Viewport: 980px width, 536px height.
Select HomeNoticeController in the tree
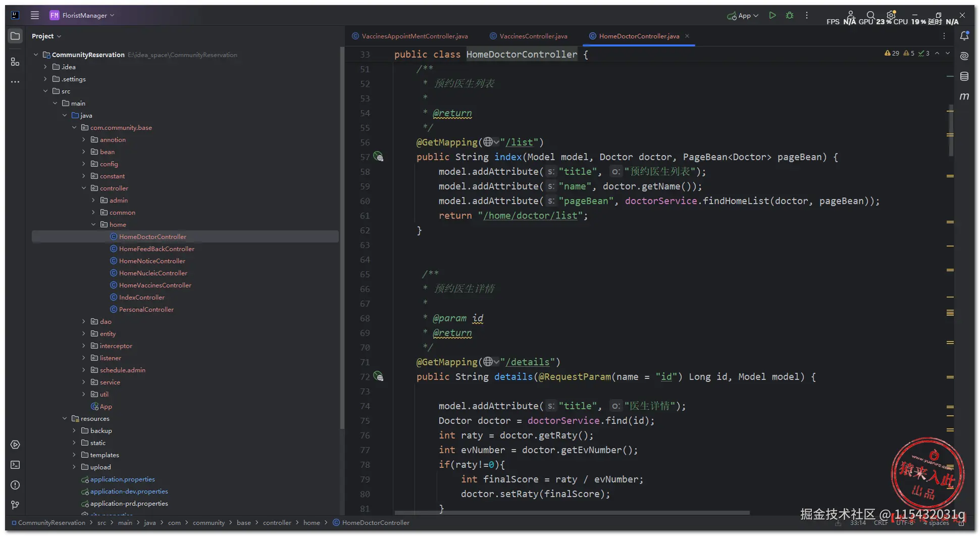[152, 261]
